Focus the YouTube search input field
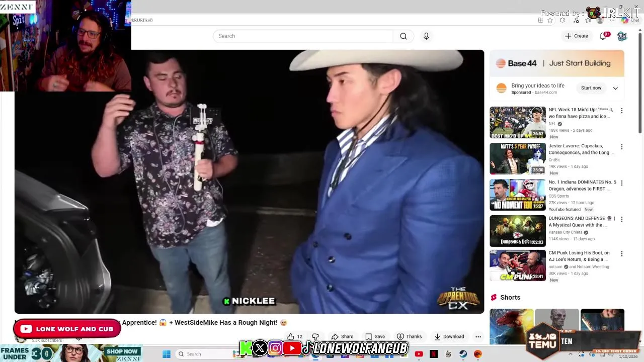The width and height of the screenshot is (644, 362). pos(303,36)
